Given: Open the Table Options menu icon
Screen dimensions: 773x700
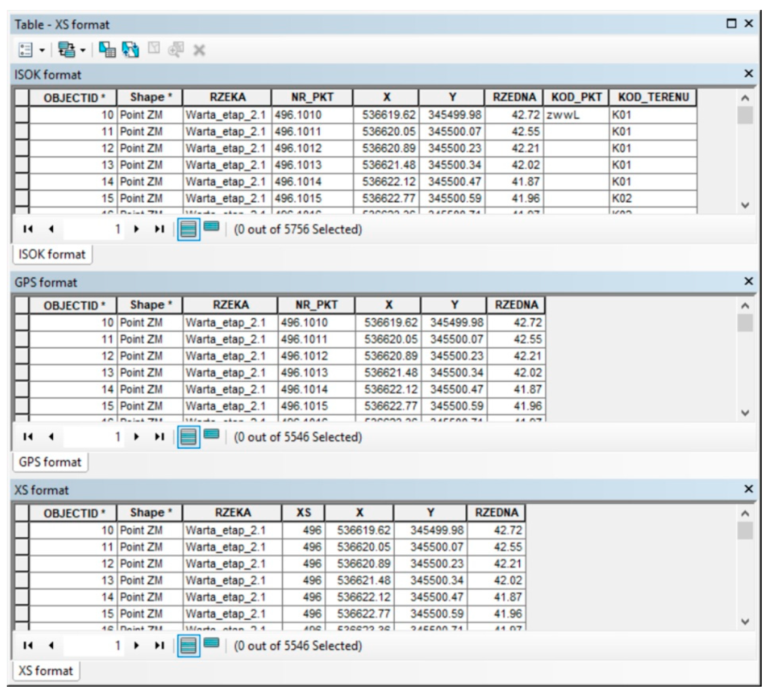Looking at the screenshot, I should (x=25, y=50).
